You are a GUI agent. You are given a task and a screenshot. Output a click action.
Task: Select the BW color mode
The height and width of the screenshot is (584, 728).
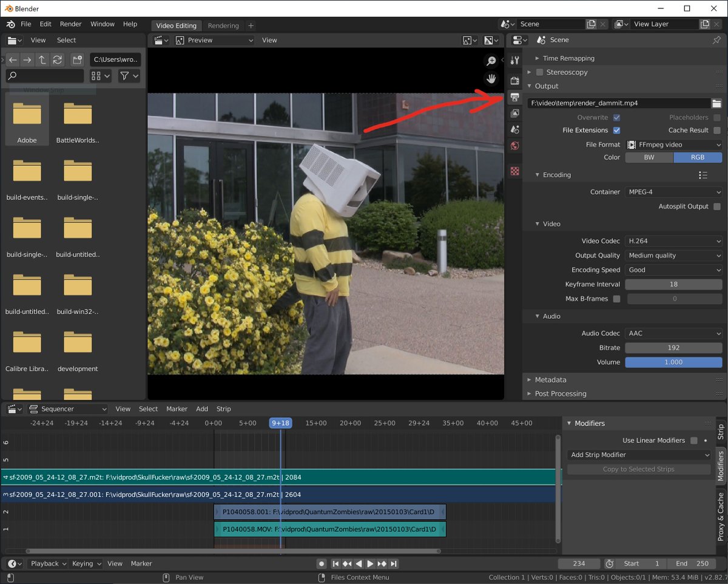tap(649, 157)
